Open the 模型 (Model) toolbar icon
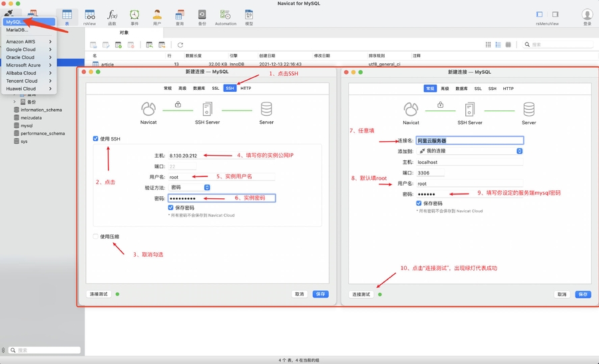 click(249, 16)
